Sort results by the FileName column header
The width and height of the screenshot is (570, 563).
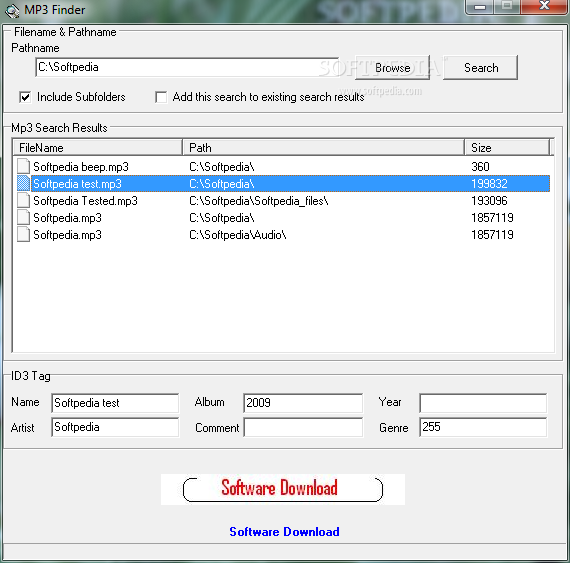(97, 148)
